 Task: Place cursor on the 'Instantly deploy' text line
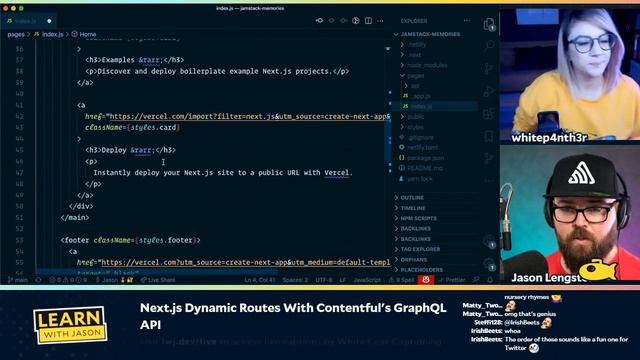tap(223, 173)
